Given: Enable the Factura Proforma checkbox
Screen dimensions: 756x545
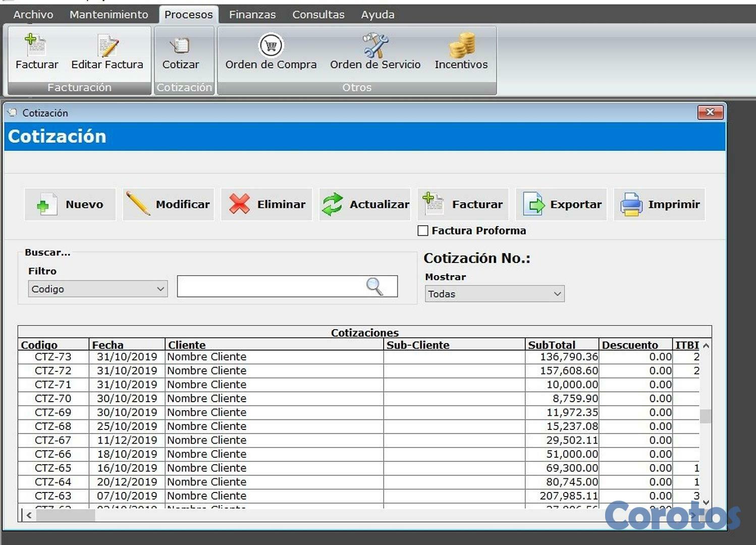Looking at the screenshot, I should (423, 231).
